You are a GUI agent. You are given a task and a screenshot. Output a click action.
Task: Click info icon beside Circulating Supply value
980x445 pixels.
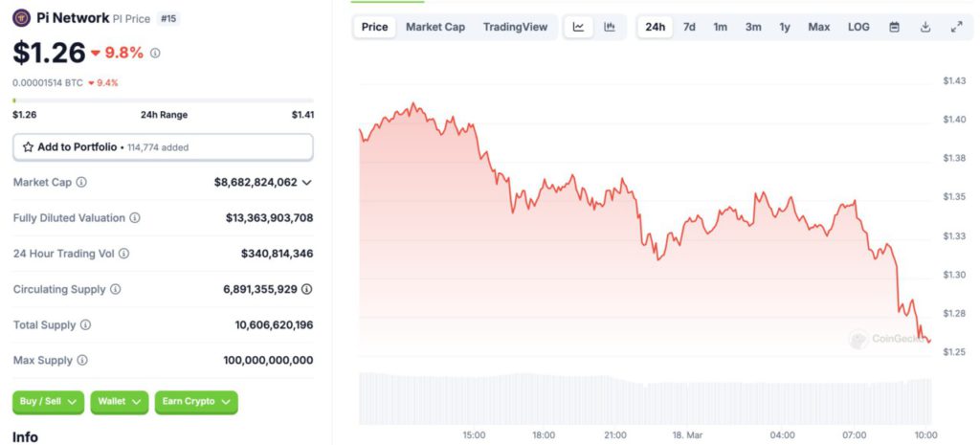307,289
